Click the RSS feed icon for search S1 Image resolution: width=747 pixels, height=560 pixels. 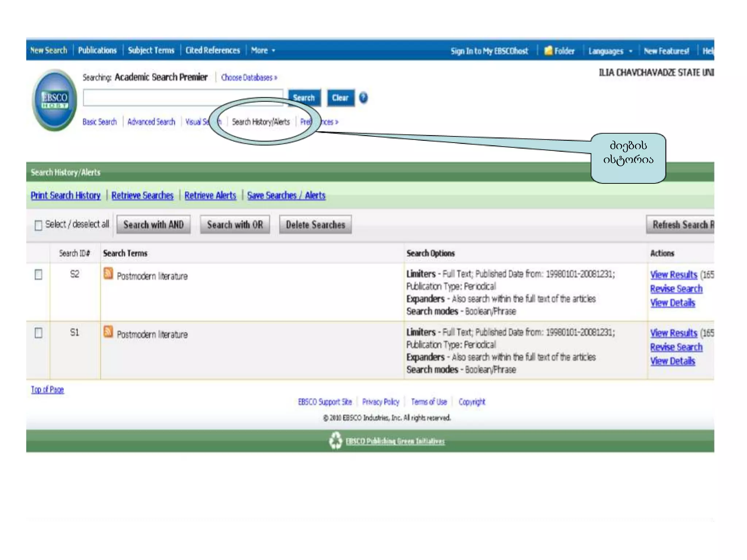[108, 332]
